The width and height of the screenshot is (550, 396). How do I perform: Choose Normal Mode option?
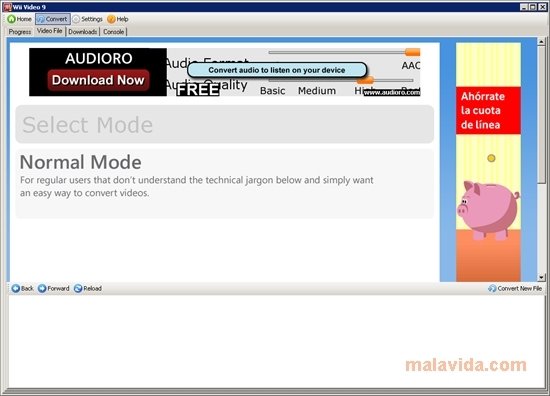click(224, 183)
